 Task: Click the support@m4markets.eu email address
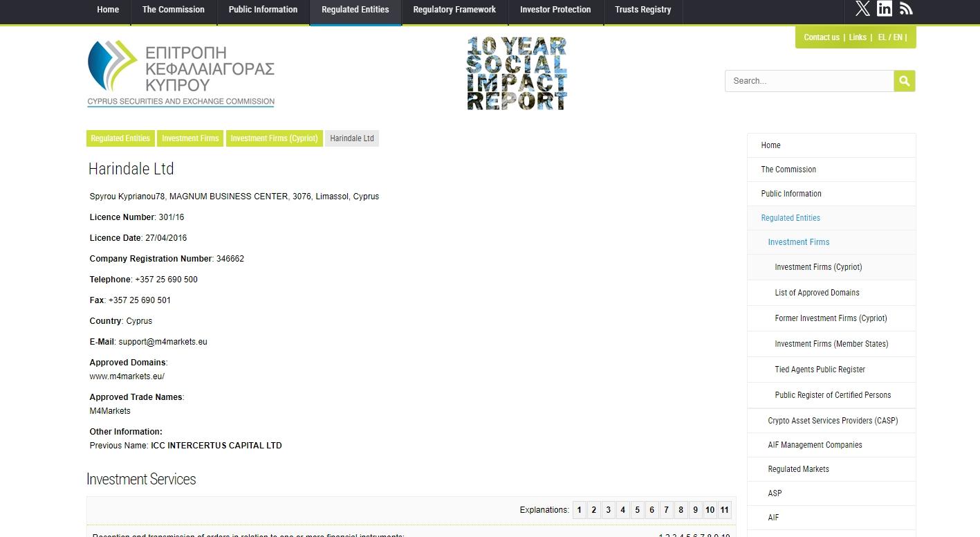point(163,342)
